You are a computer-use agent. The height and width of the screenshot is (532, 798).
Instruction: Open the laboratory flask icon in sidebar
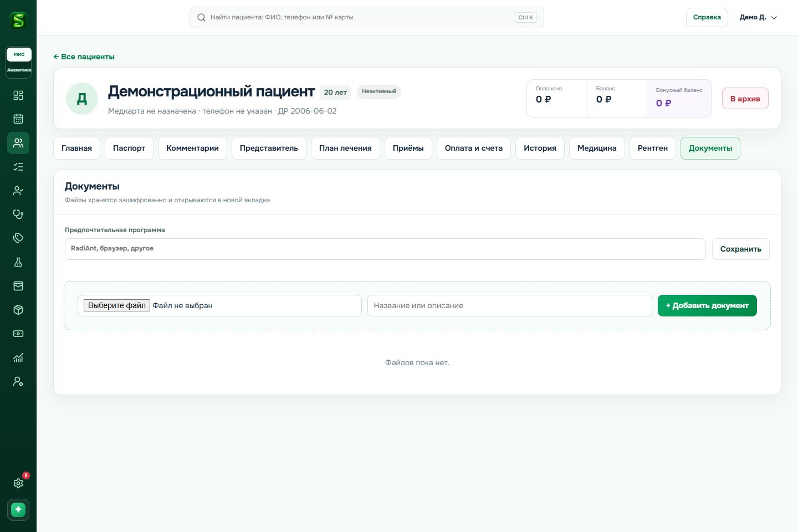(x=18, y=262)
